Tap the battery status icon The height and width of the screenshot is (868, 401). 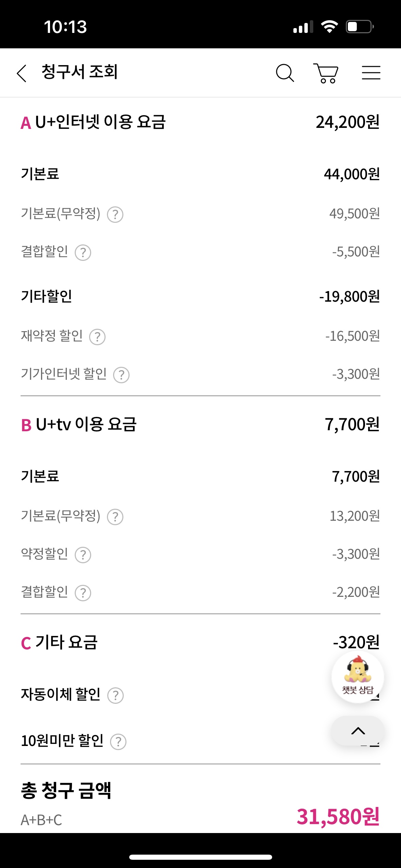[x=360, y=27]
